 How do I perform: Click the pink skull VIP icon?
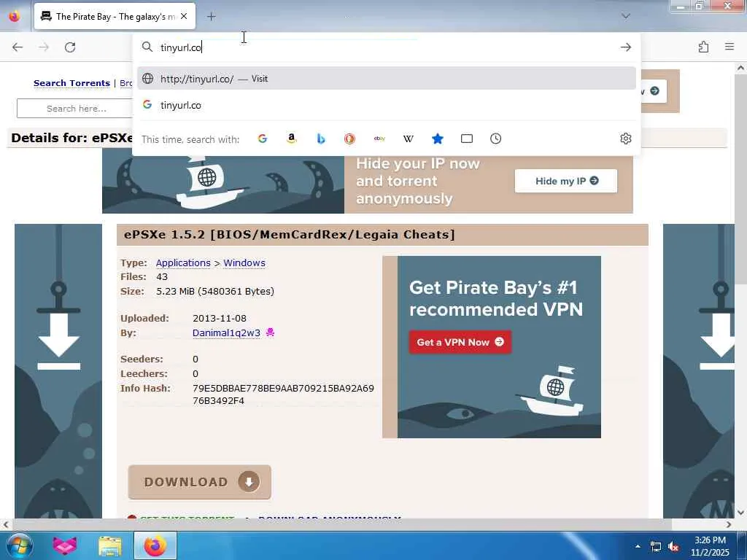(x=270, y=332)
